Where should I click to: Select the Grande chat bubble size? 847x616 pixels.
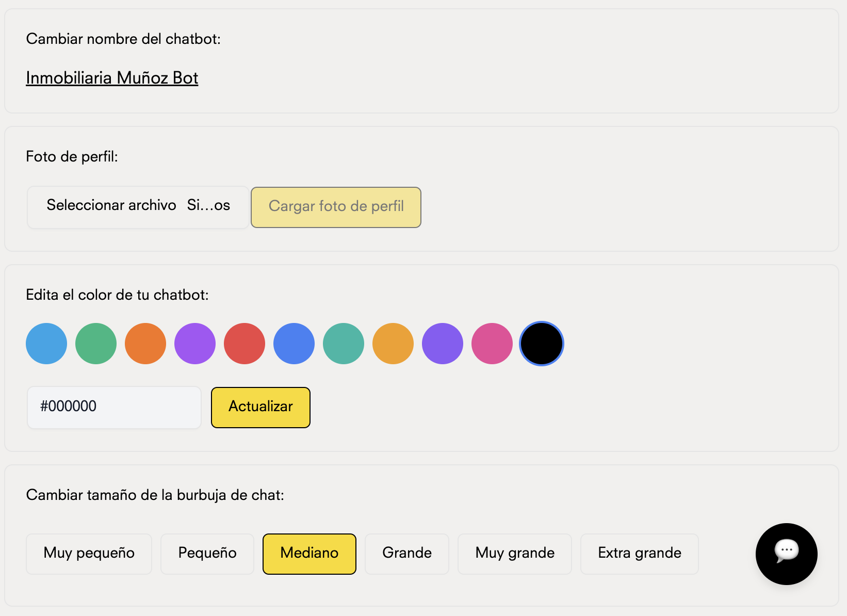pos(406,553)
